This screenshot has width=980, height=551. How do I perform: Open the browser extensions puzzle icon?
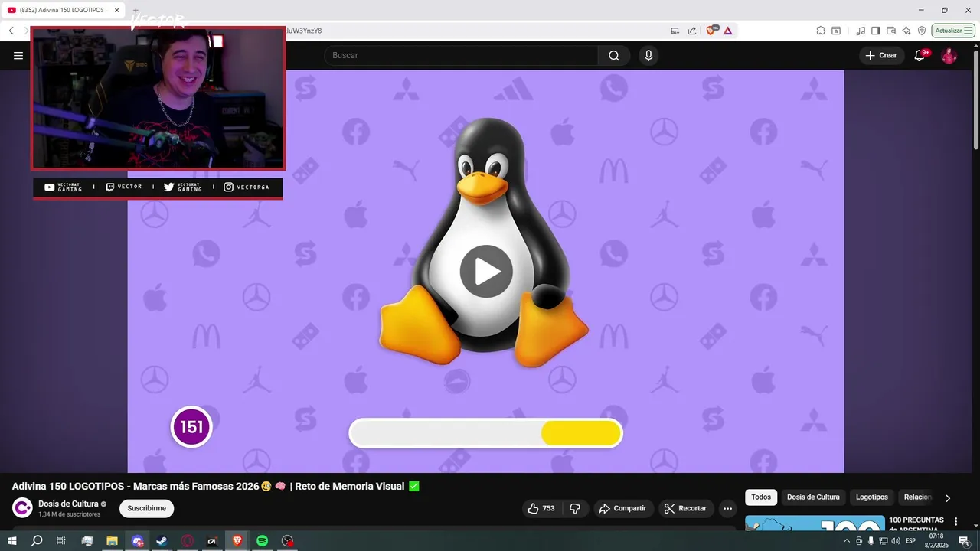821,31
